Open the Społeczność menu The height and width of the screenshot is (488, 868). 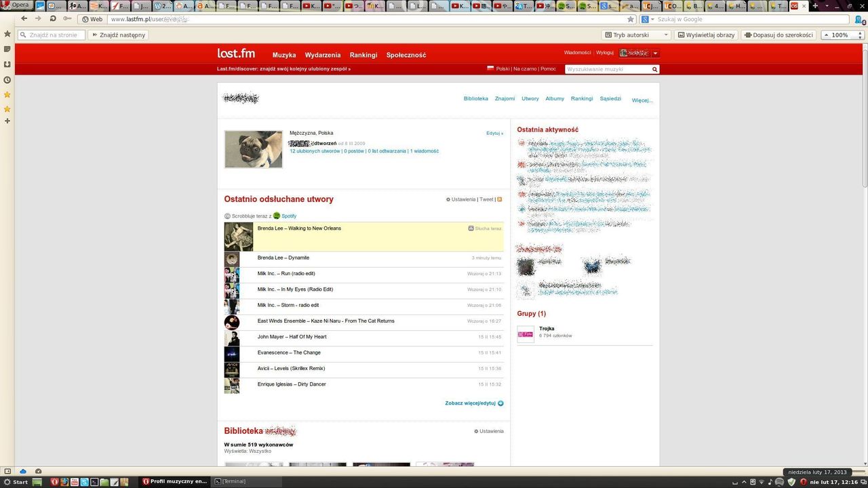(x=406, y=55)
